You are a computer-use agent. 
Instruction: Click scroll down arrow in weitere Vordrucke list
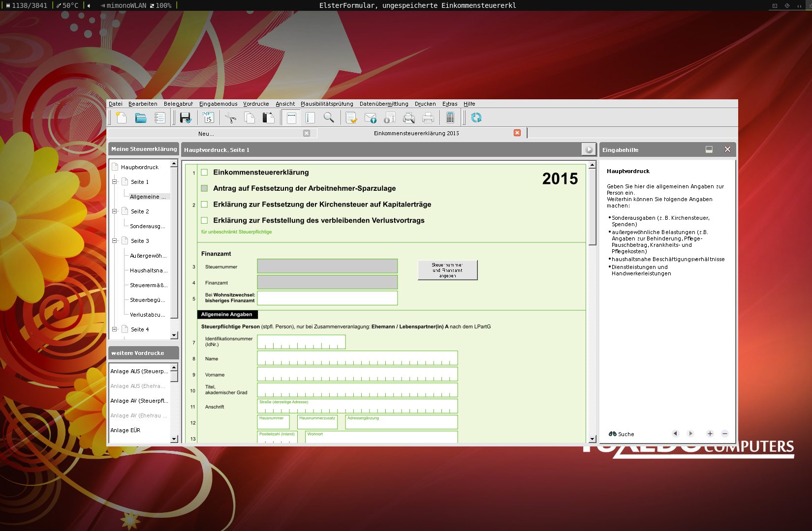coord(174,439)
